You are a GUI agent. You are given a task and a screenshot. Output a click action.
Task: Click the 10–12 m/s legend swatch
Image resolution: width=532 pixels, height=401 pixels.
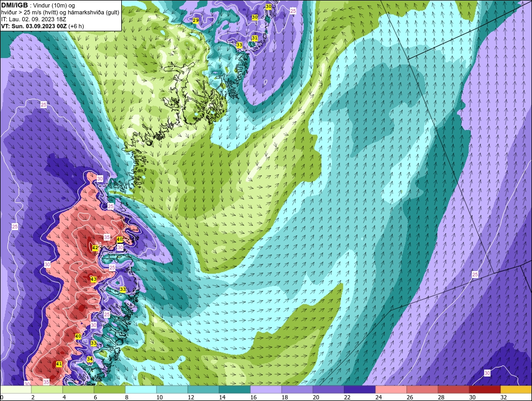(172, 389)
